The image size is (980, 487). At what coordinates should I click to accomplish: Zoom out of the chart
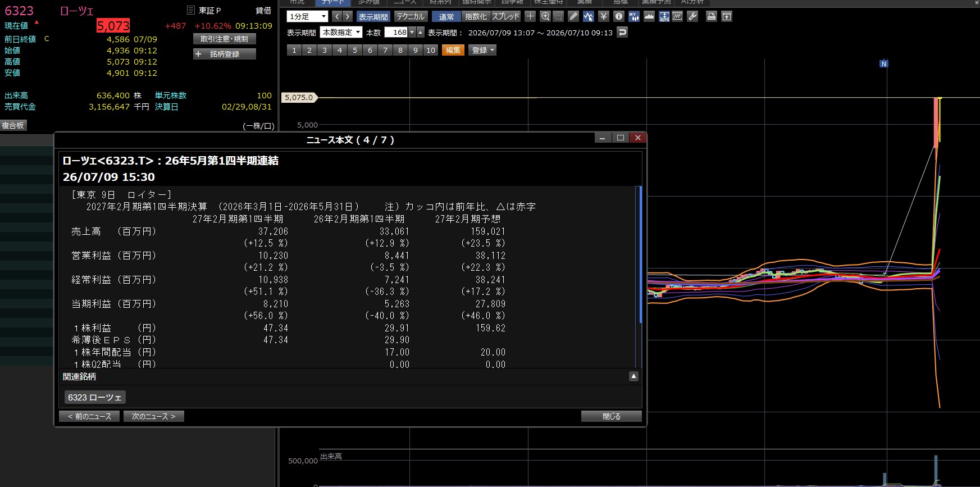(x=558, y=16)
